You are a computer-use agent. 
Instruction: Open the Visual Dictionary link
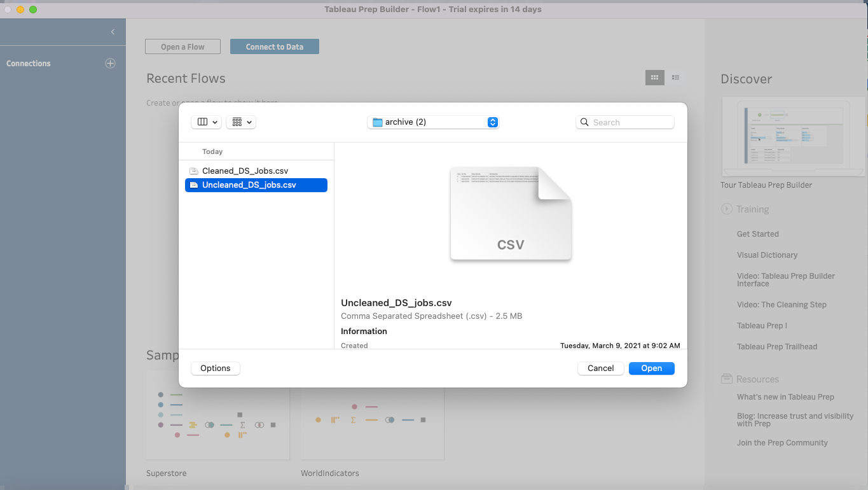point(767,255)
